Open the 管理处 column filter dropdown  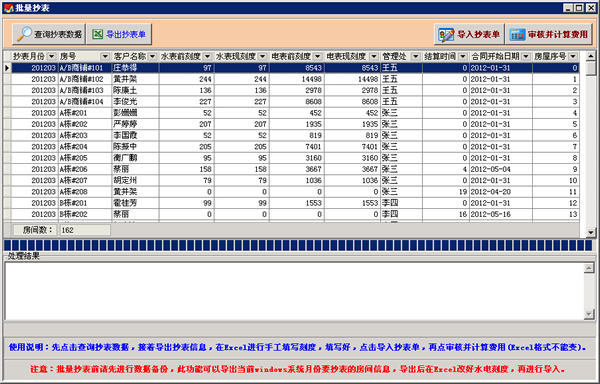click(416, 57)
